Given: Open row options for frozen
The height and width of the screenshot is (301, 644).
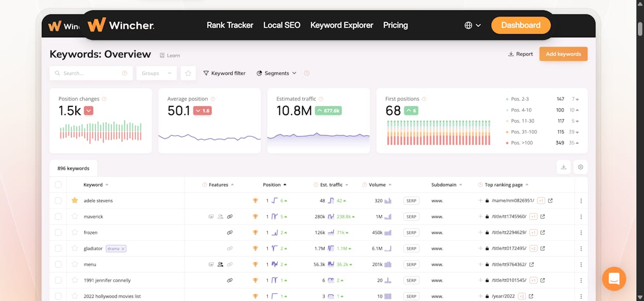Looking at the screenshot, I should click(x=581, y=233).
